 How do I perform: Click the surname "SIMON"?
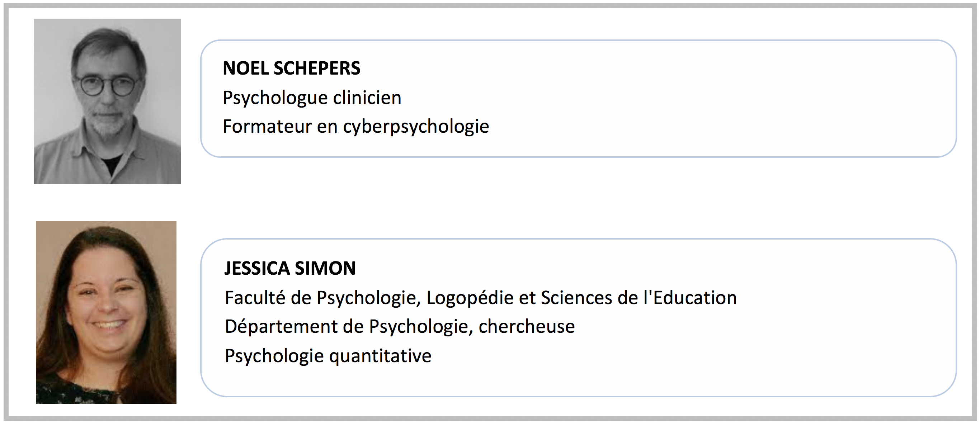pos(325,269)
